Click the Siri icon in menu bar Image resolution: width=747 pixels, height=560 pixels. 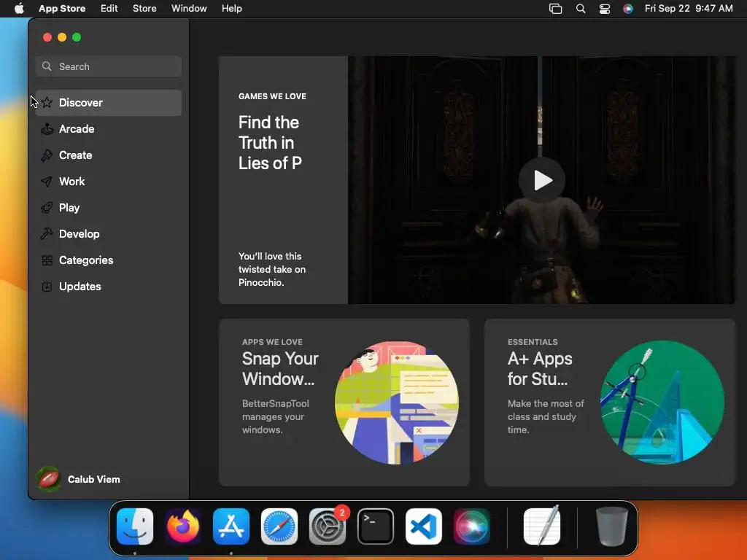point(628,9)
